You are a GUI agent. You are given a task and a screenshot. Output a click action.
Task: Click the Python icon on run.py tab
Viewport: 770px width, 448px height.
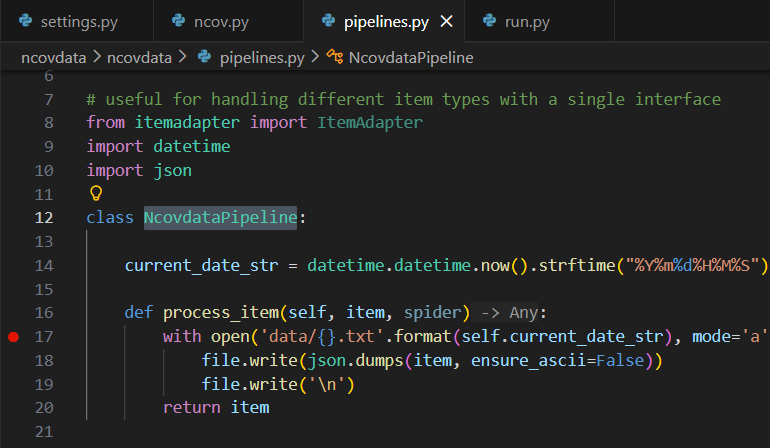point(489,20)
